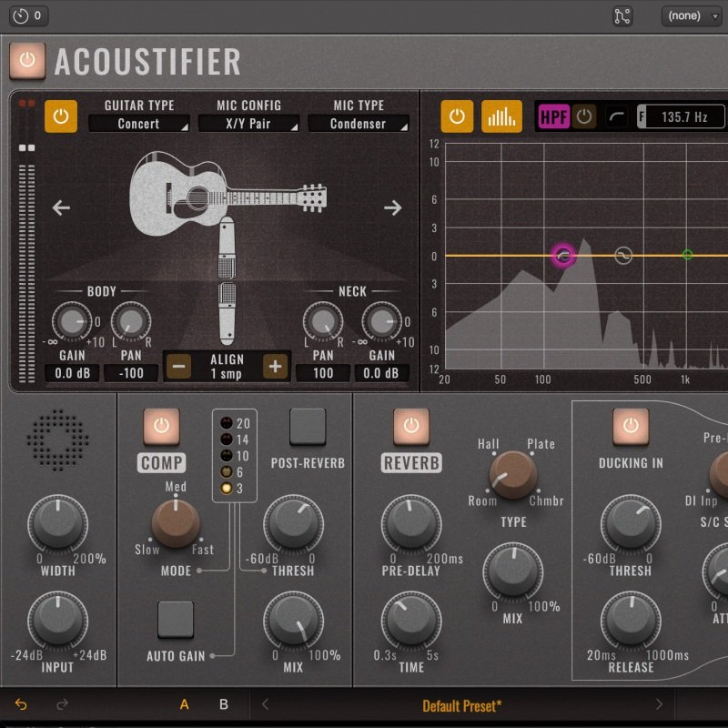Toggle the EQ section power button
The image size is (728, 728).
457,116
